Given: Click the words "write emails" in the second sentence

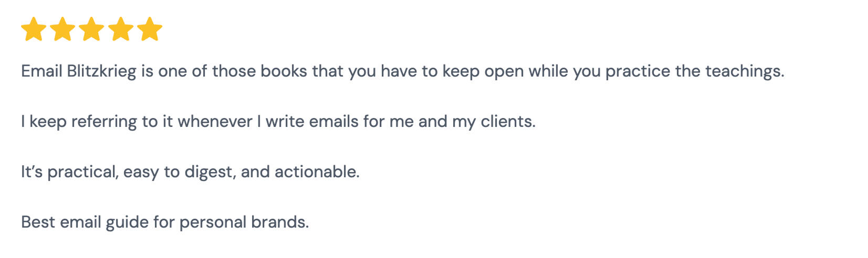Looking at the screenshot, I should coord(311,122).
